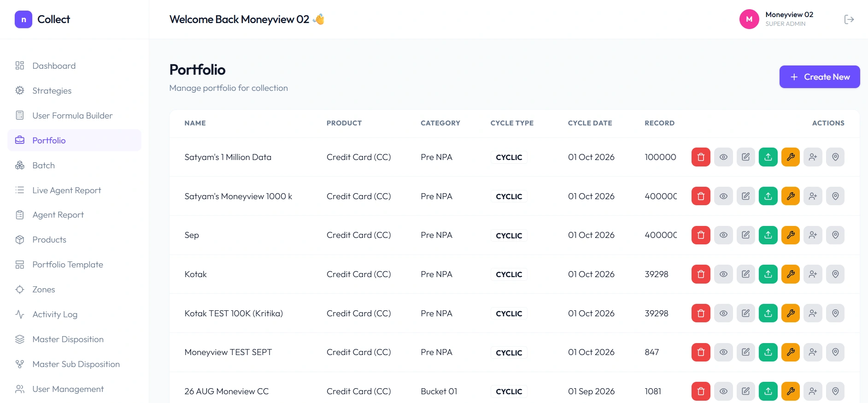Open the wrench settings for Kotak TEST 100K
The width and height of the screenshot is (868, 403).
(x=791, y=314)
